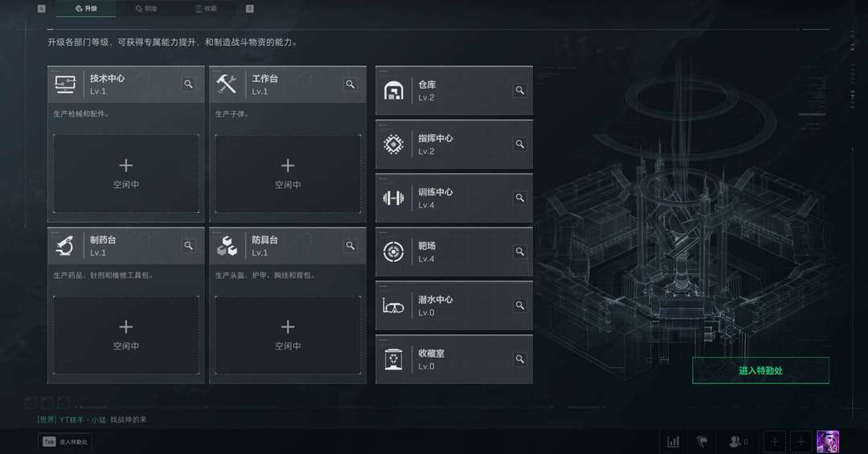Screen dimensions: 868x454
Task: Open stats bar chart icon in bottom bar
Action: pos(674,442)
